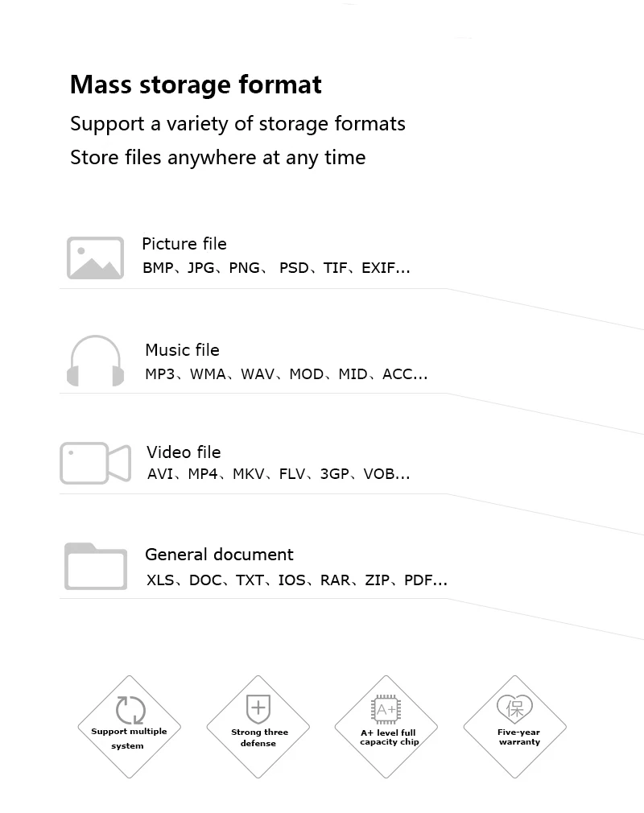Click the circular arrows multiple system icon

coord(130,710)
